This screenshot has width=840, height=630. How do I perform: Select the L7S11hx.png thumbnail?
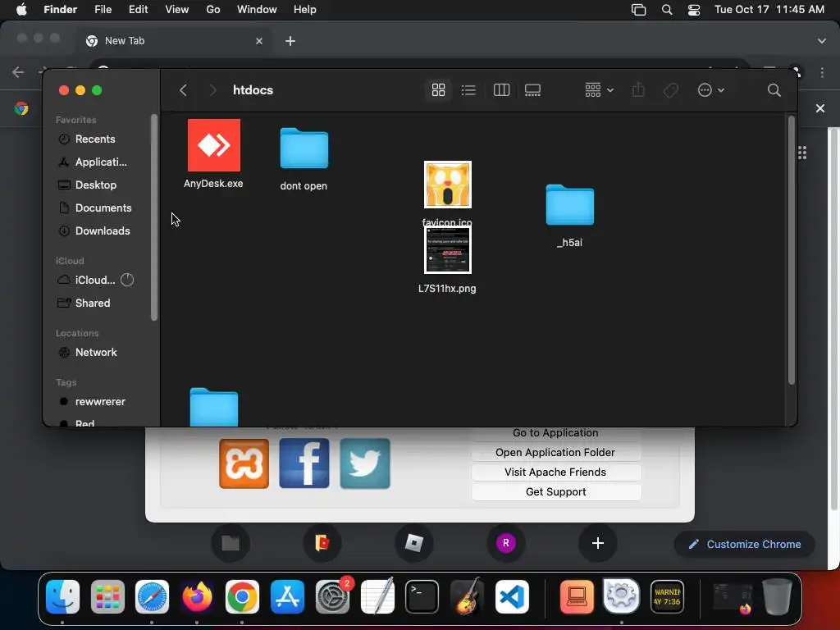(447, 250)
